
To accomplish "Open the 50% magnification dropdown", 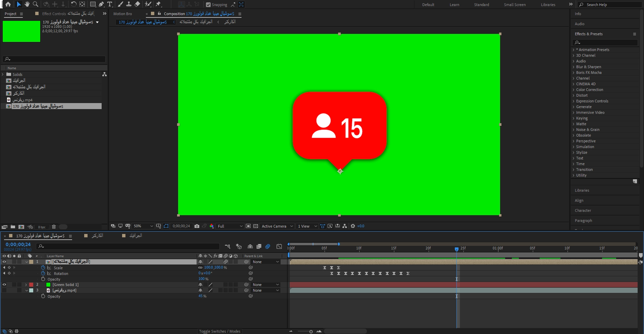I will point(143,226).
